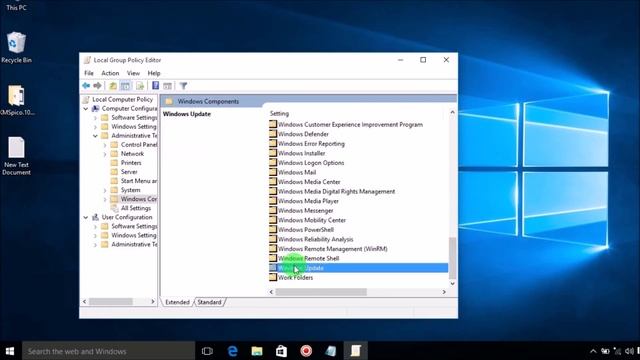
Task: Click the red recorder icon on taskbar
Action: tap(306, 351)
